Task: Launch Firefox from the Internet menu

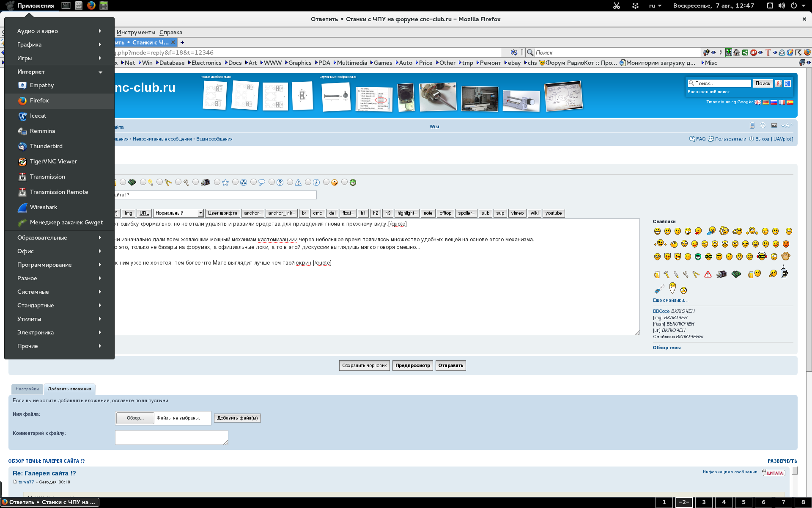Action: (39, 100)
